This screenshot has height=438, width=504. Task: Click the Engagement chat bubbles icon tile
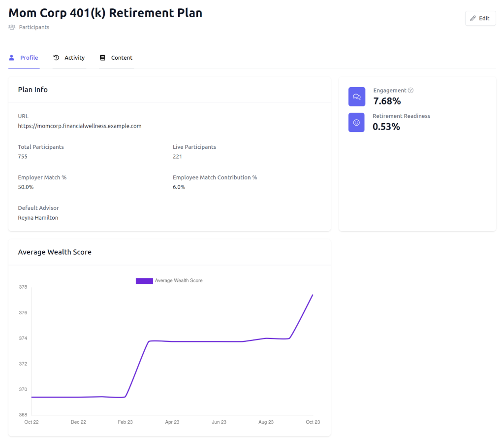coord(357,97)
